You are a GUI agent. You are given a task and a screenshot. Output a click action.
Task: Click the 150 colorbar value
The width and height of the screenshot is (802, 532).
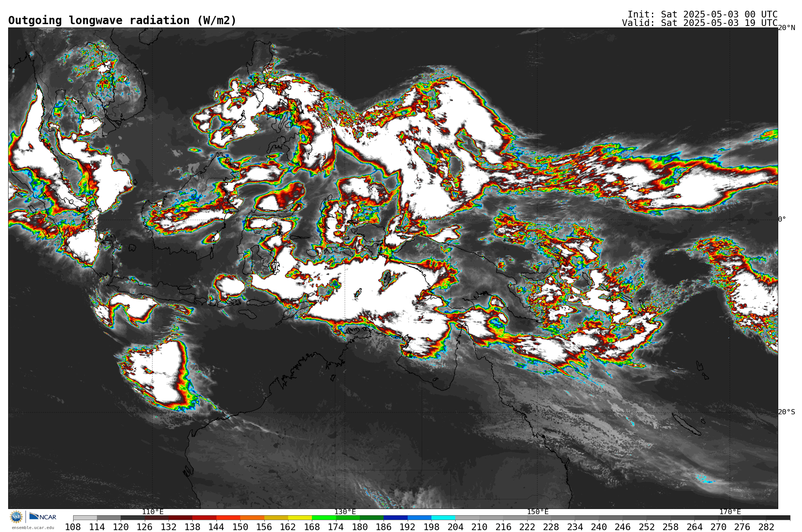tap(240, 527)
